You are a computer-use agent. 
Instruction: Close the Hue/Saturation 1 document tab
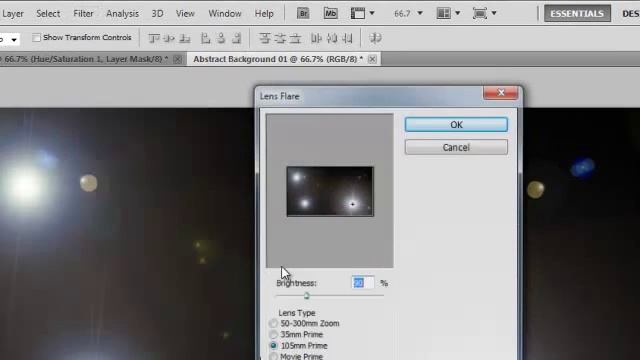click(x=178, y=59)
